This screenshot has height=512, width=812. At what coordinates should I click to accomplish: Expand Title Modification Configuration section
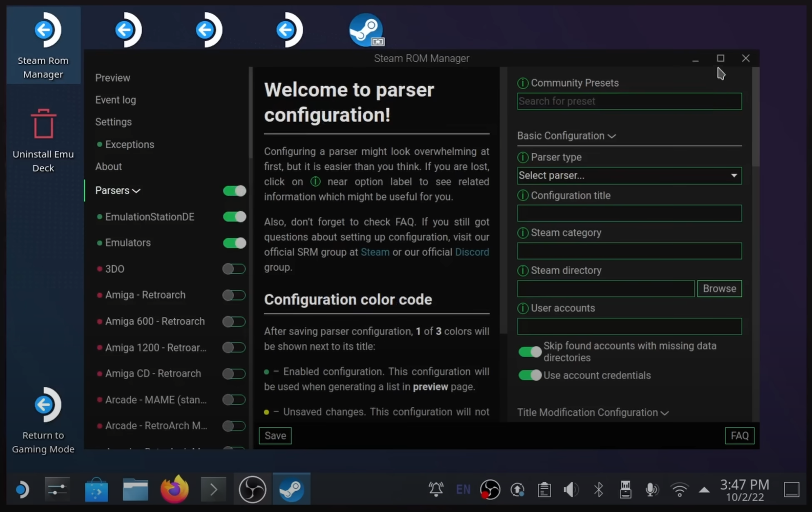[x=593, y=412]
